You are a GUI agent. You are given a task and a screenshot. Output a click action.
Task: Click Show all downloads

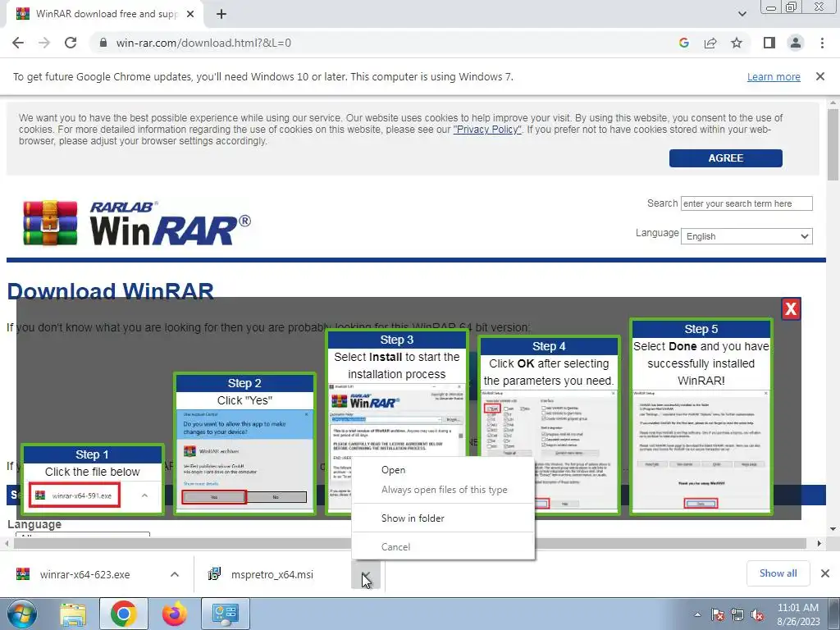[778, 573]
